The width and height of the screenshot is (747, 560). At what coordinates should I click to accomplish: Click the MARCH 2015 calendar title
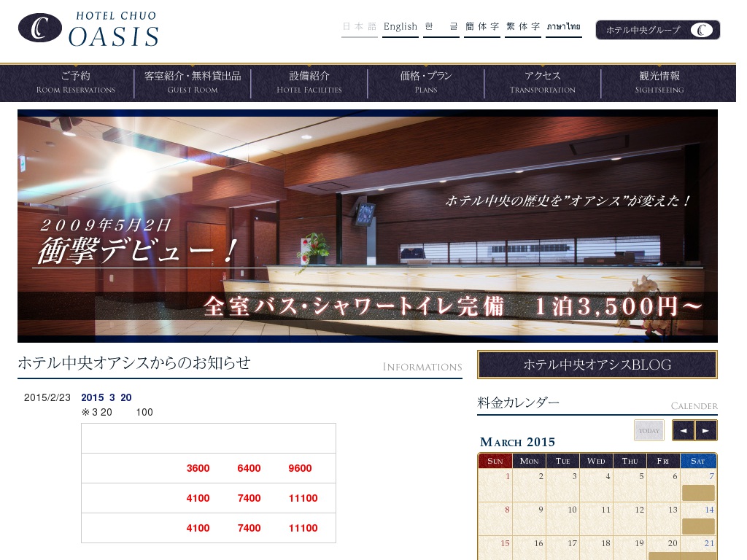(x=517, y=442)
